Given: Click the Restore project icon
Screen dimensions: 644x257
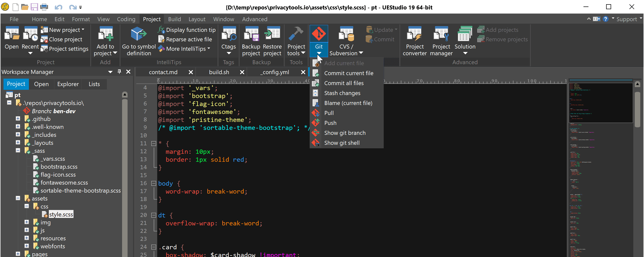Looking at the screenshot, I should [x=272, y=34].
